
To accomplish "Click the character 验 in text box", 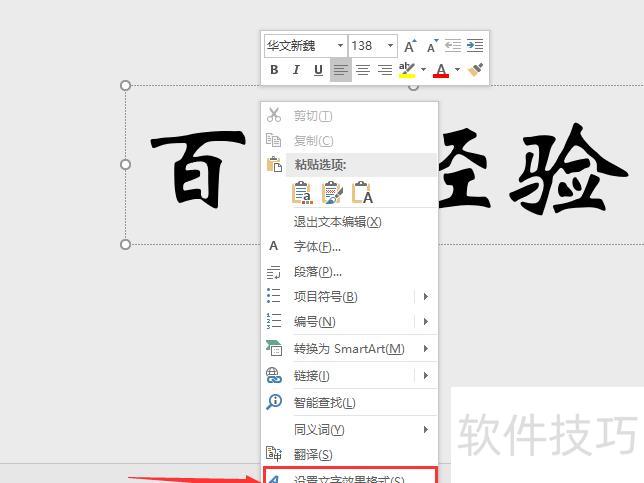I will tap(569, 169).
